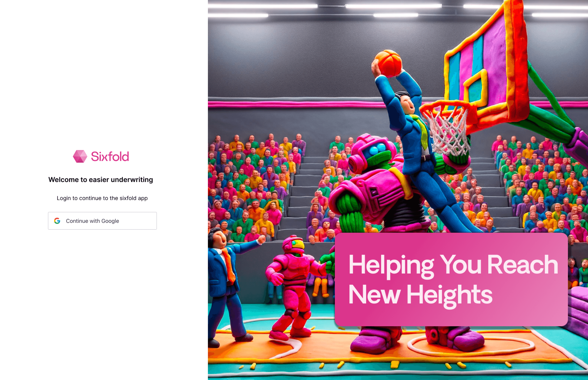Click the Google "G" icon
Viewport: 588px width, 380px height.
(57, 221)
